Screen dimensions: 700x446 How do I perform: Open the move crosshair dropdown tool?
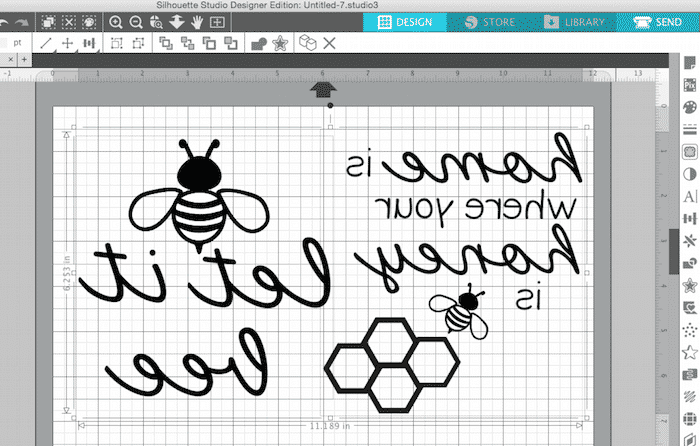pyautogui.click(x=67, y=43)
